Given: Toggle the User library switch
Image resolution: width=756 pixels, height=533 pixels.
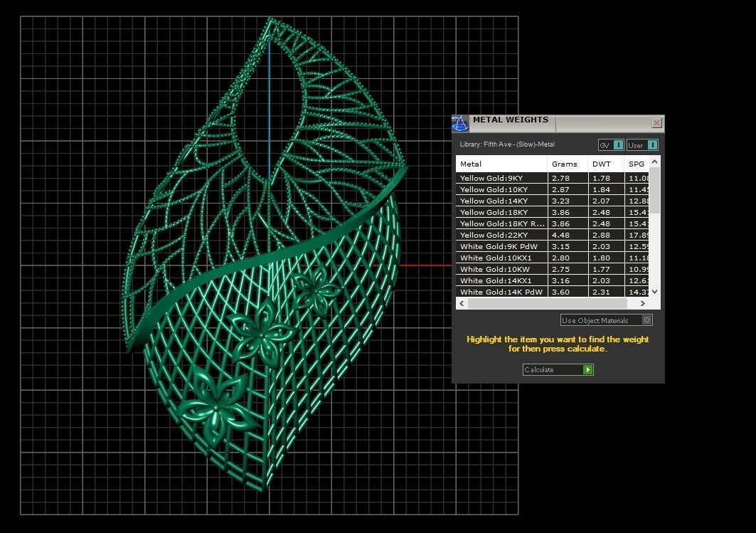Looking at the screenshot, I should [x=642, y=145].
